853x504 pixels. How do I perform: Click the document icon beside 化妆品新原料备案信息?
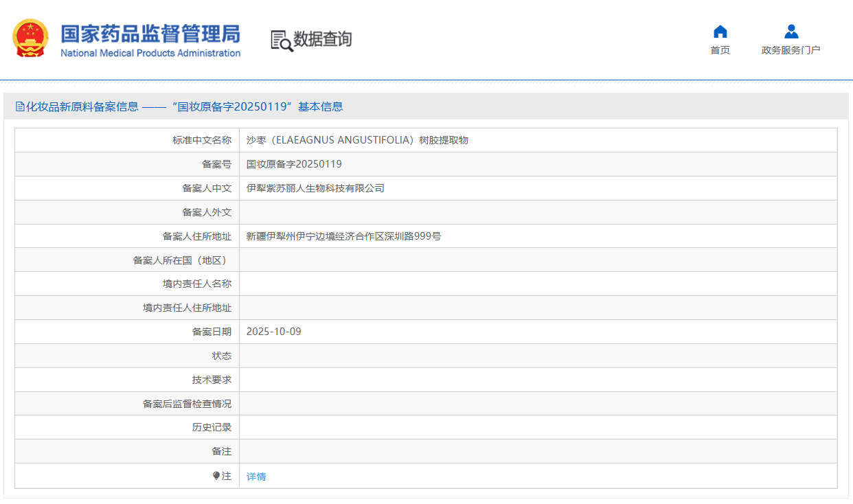point(19,106)
